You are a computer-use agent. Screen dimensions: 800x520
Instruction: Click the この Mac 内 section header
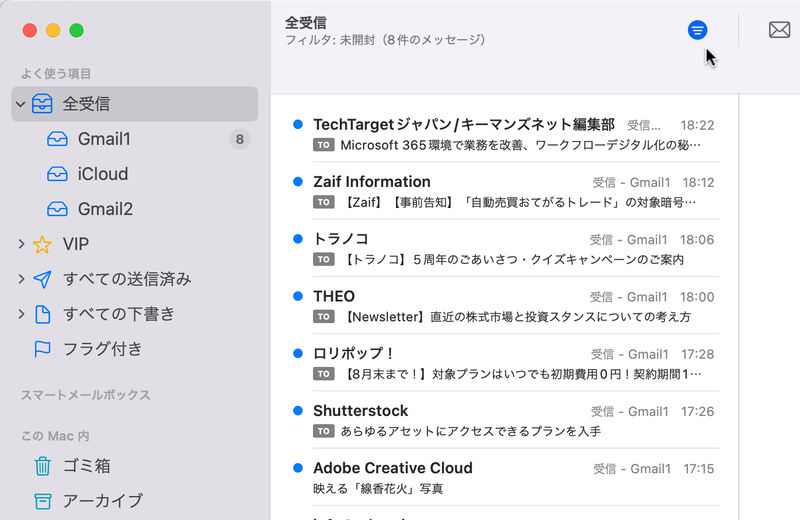(x=55, y=436)
